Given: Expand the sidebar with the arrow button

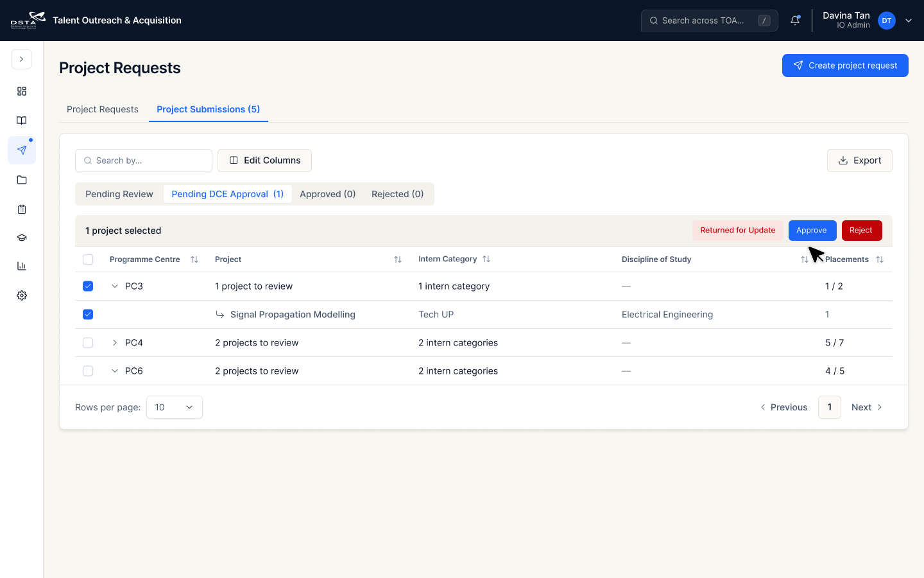Looking at the screenshot, I should (x=21, y=59).
